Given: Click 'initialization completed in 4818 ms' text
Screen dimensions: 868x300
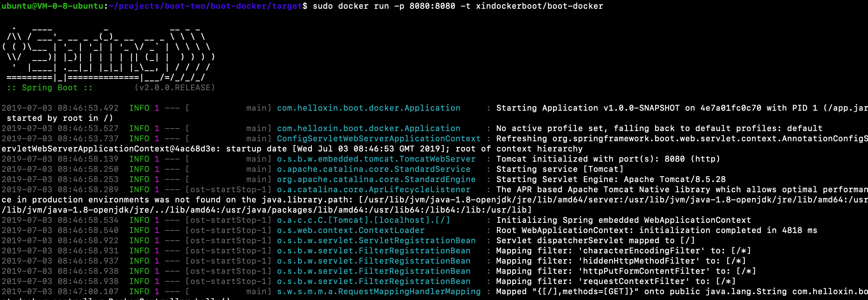Looking at the screenshot, I should pos(728,230).
